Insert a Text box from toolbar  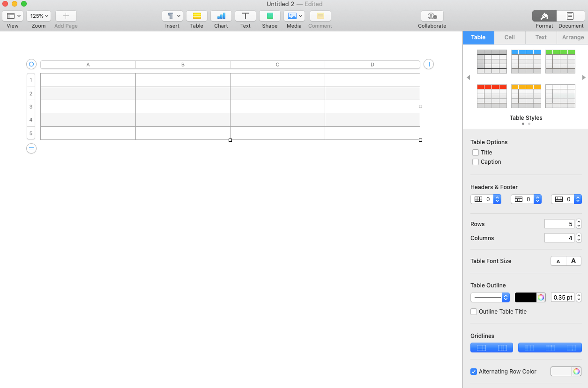[x=246, y=16]
